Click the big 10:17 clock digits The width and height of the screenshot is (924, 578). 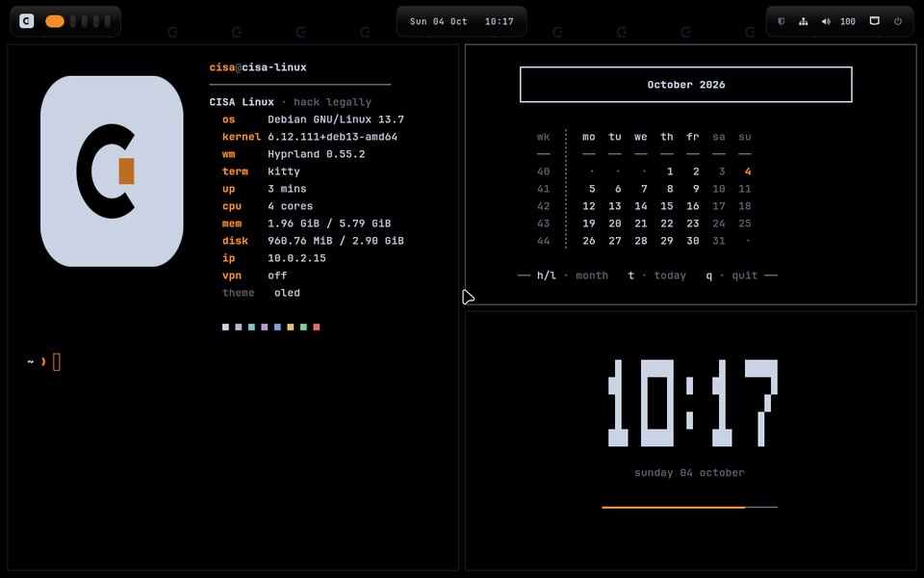coord(693,403)
